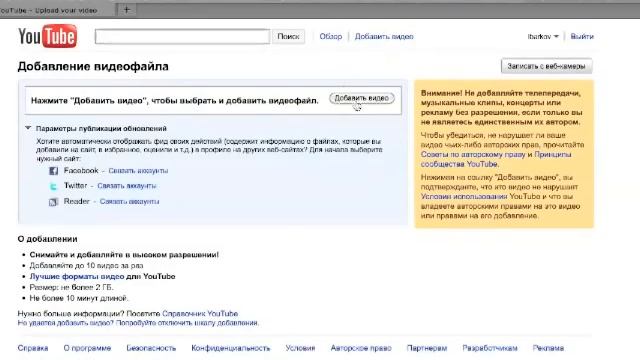
Task: Click the Twitter bird icon
Action: click(53, 186)
